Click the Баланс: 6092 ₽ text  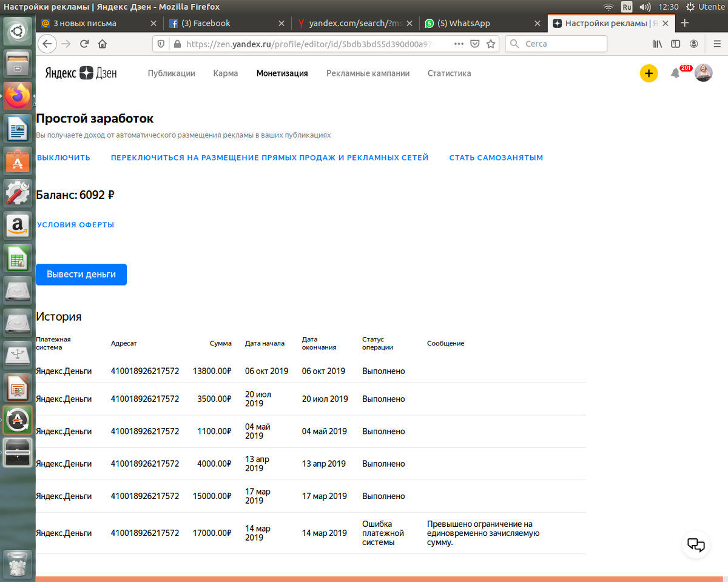click(x=75, y=195)
